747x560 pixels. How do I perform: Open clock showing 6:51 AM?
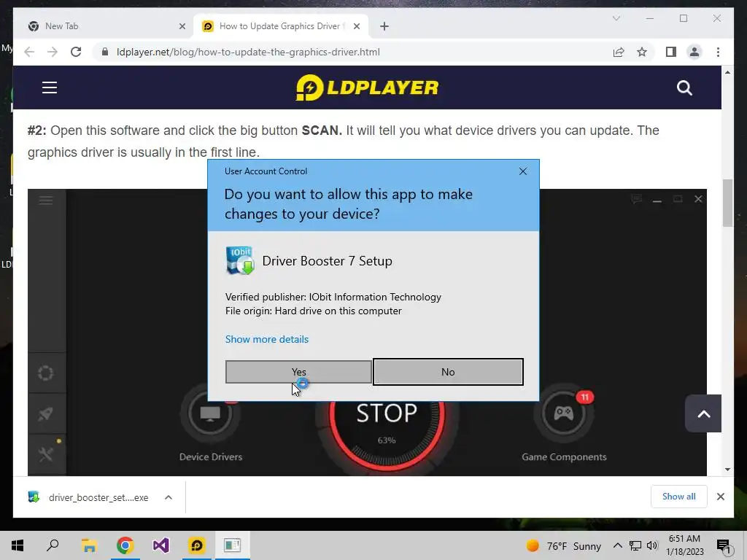coord(684,545)
